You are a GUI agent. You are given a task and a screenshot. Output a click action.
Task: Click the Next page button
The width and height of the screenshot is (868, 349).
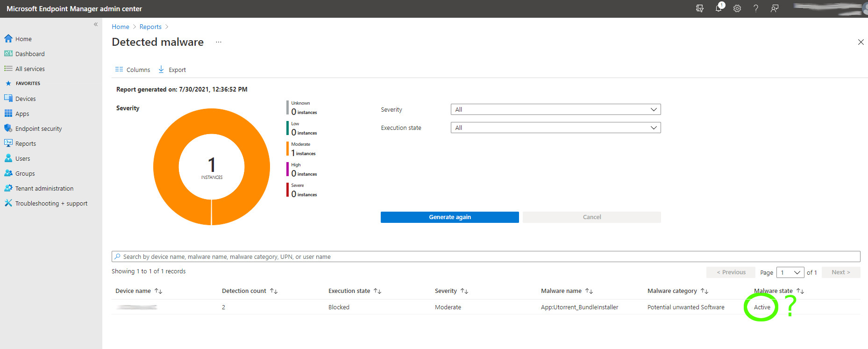pyautogui.click(x=841, y=272)
